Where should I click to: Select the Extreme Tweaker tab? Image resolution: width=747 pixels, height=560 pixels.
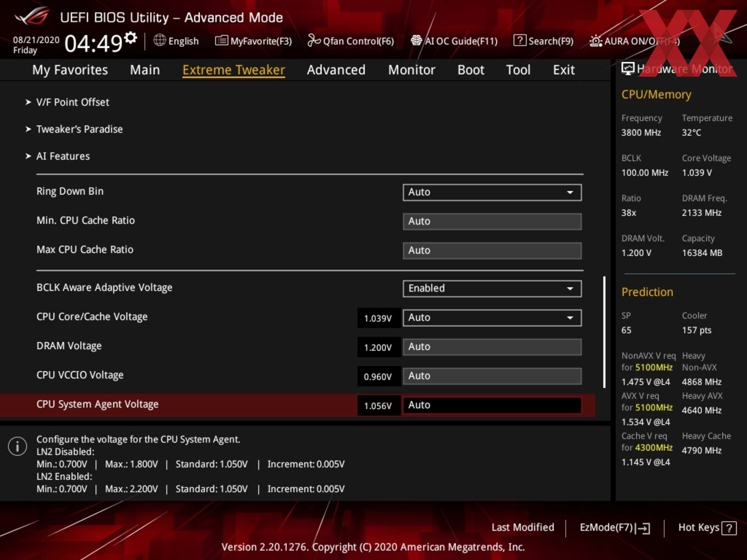233,70
